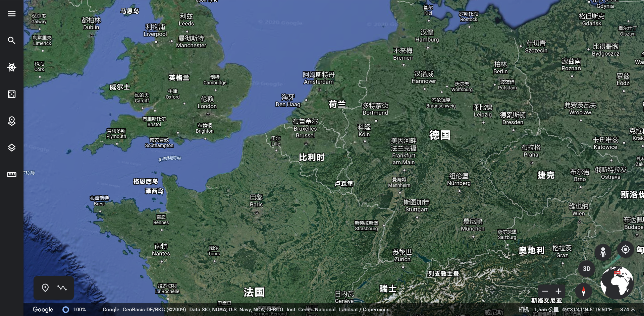Click the Landsat / Copernicus attribution text
The height and width of the screenshot is (316, 644).
coord(364,310)
